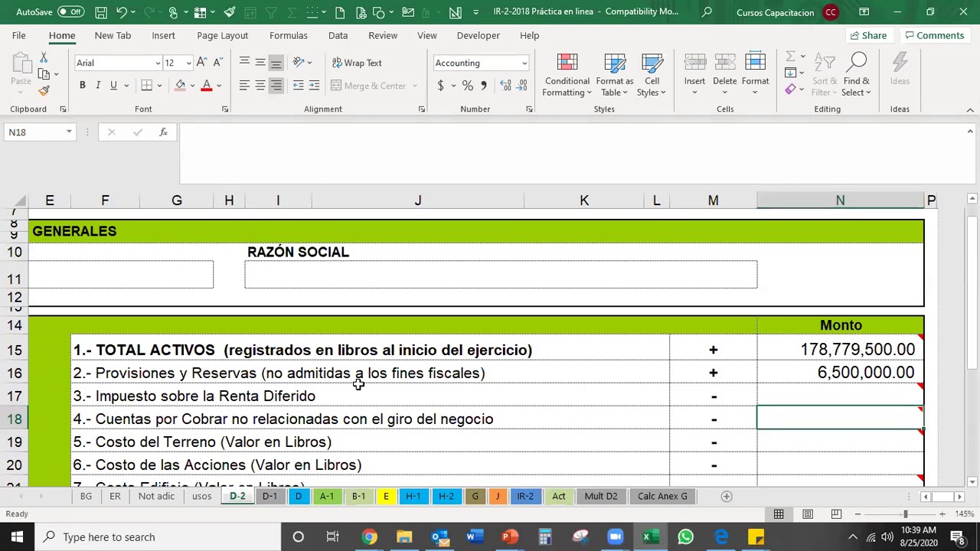Viewport: 980px width, 551px height.
Task: Select the BG sheet tab
Action: point(86,496)
